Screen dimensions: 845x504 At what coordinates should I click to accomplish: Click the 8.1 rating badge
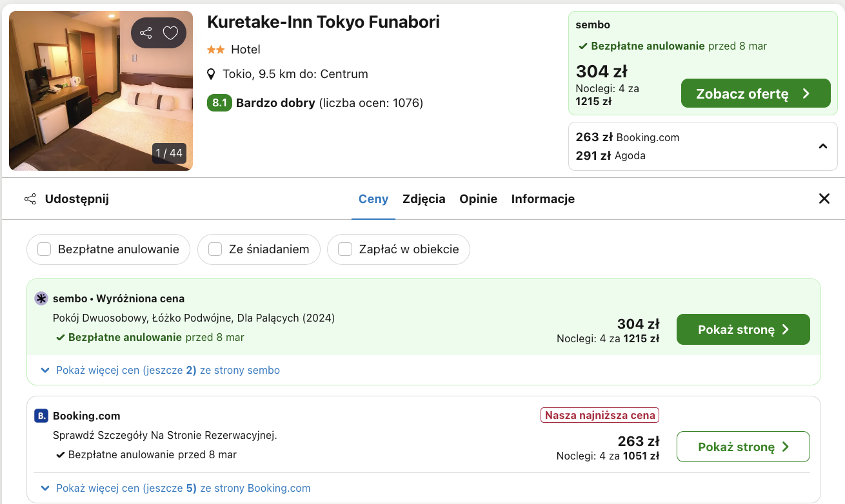pyautogui.click(x=219, y=103)
